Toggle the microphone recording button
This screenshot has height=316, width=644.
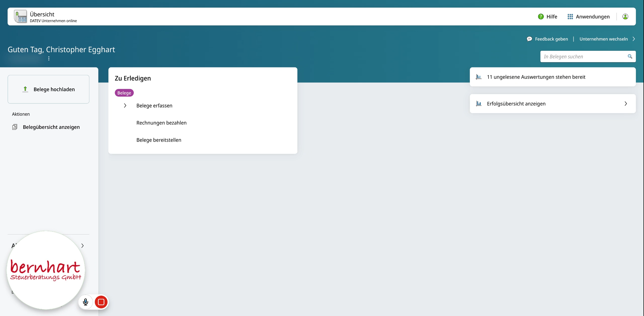pos(86,302)
